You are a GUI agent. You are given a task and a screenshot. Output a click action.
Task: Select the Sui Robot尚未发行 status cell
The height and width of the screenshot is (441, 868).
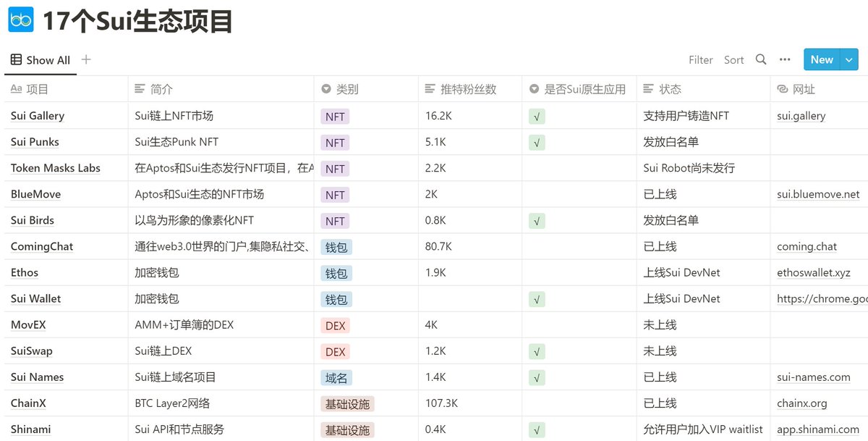point(704,169)
